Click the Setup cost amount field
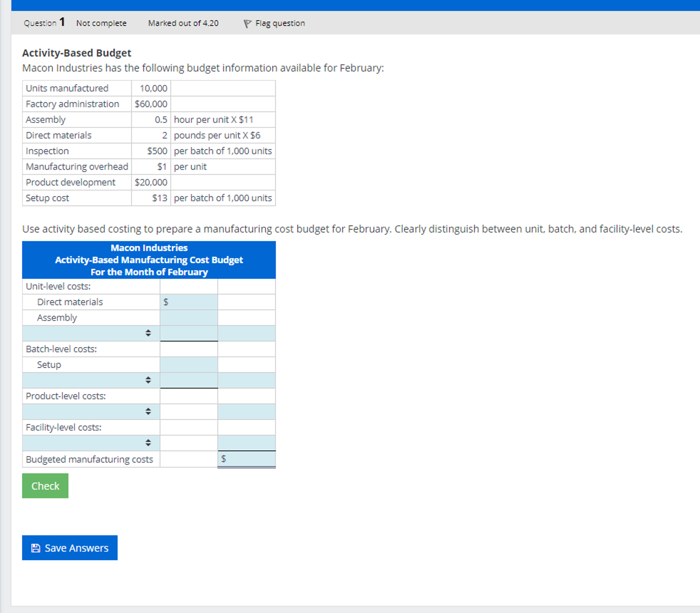Screen dimensions: 700x613 tap(189, 365)
